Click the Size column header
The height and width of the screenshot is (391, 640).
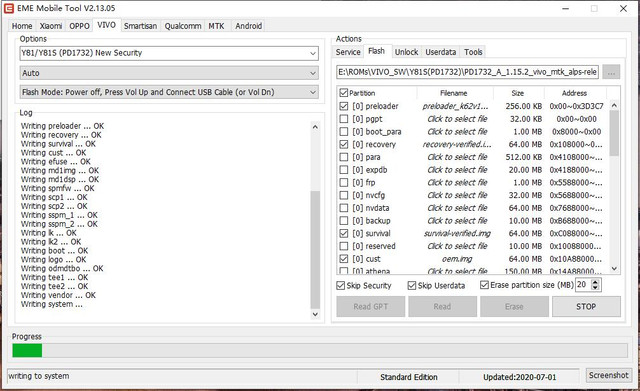[518, 93]
